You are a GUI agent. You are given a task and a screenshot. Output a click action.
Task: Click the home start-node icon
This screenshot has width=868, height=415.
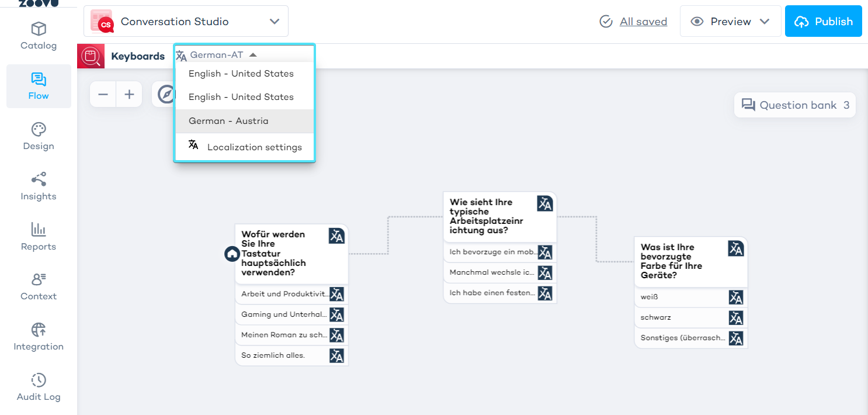232,254
